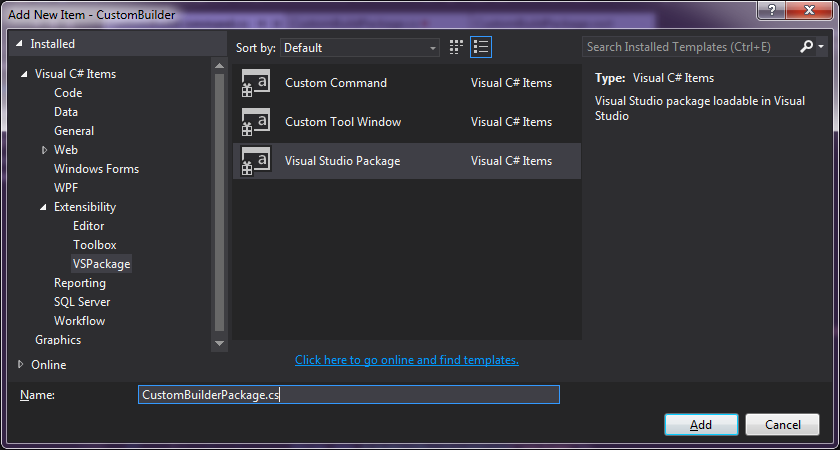Image resolution: width=840 pixels, height=450 pixels.
Task: Collapse the Installed section
Action: (19, 44)
